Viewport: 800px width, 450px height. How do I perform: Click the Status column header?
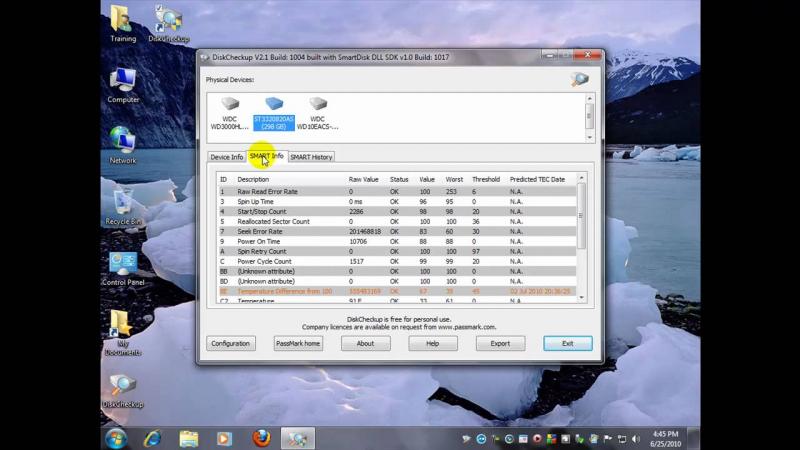(399, 180)
